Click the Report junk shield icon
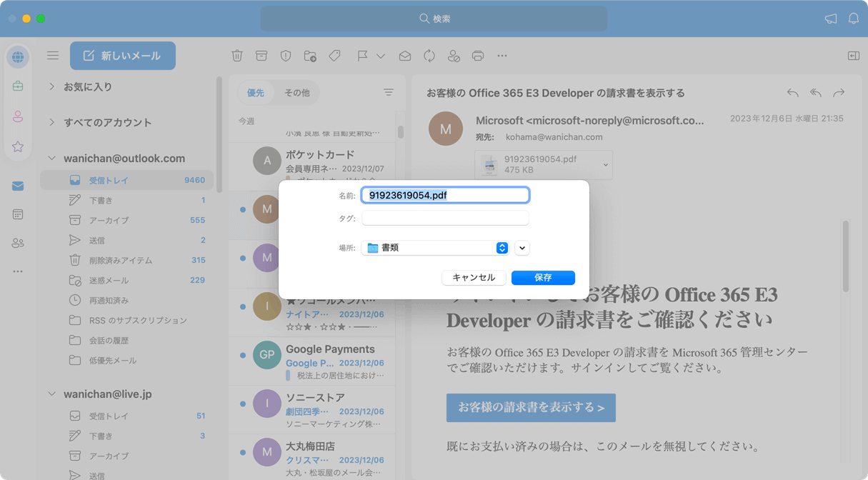This screenshot has width=868, height=480. pos(286,56)
